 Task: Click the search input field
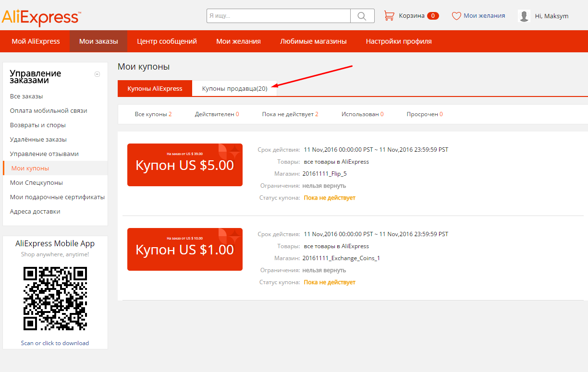[x=279, y=16]
